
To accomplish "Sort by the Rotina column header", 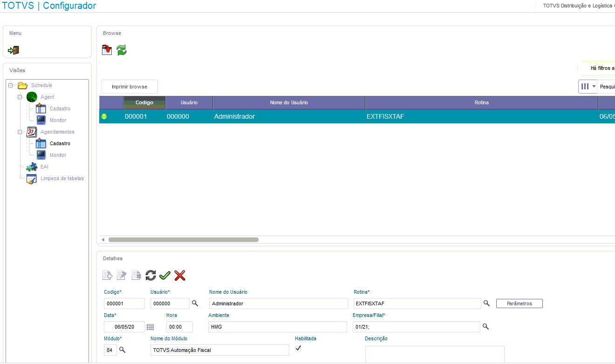I will [x=482, y=102].
